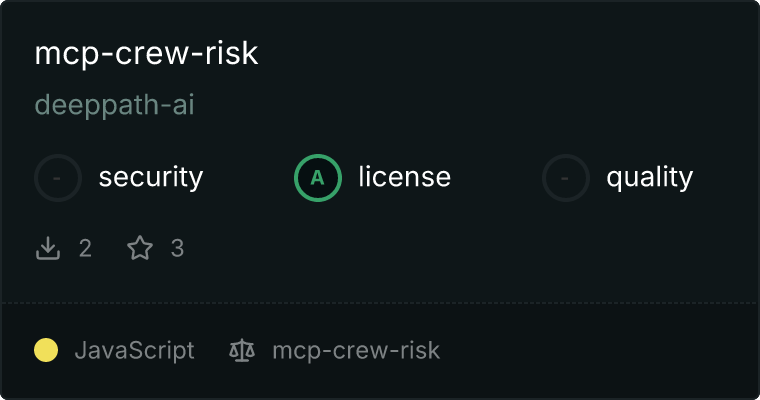Viewport: 760px width, 400px height.
Task: Click the star count number 3
Action: [177, 248]
